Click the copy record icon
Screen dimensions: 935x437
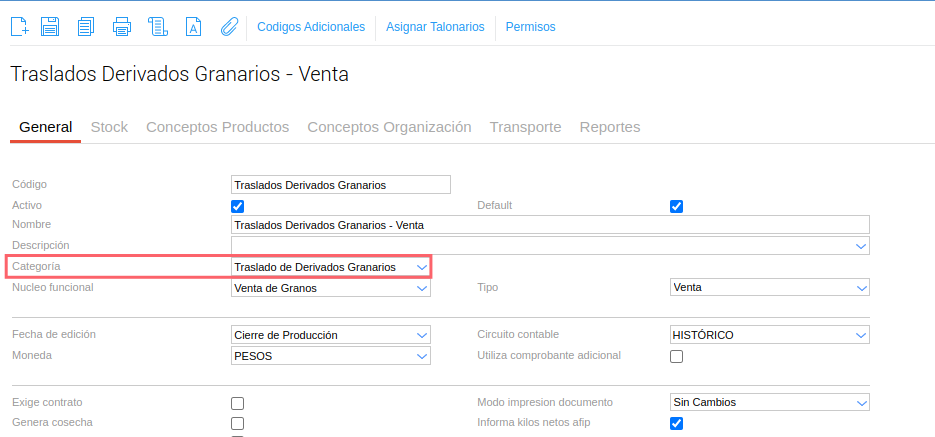[x=86, y=27]
